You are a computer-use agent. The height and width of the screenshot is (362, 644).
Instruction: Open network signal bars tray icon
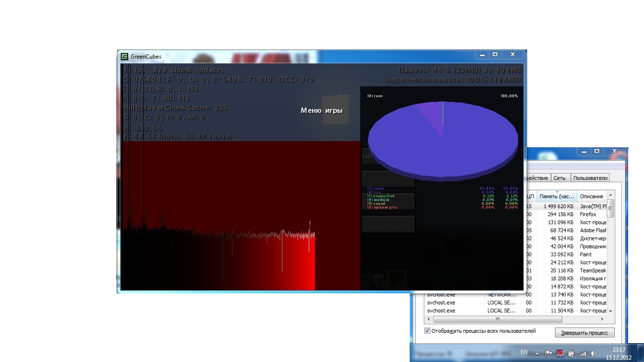[x=583, y=353]
